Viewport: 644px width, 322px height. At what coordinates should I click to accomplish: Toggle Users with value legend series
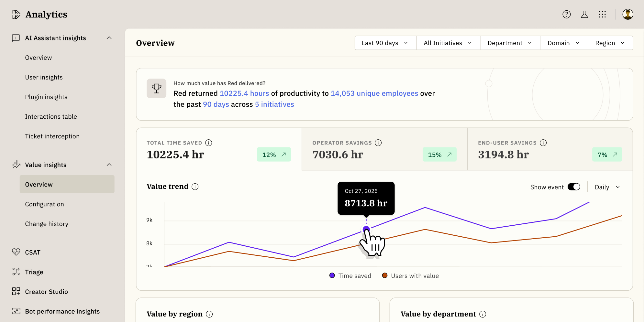[x=410, y=276]
